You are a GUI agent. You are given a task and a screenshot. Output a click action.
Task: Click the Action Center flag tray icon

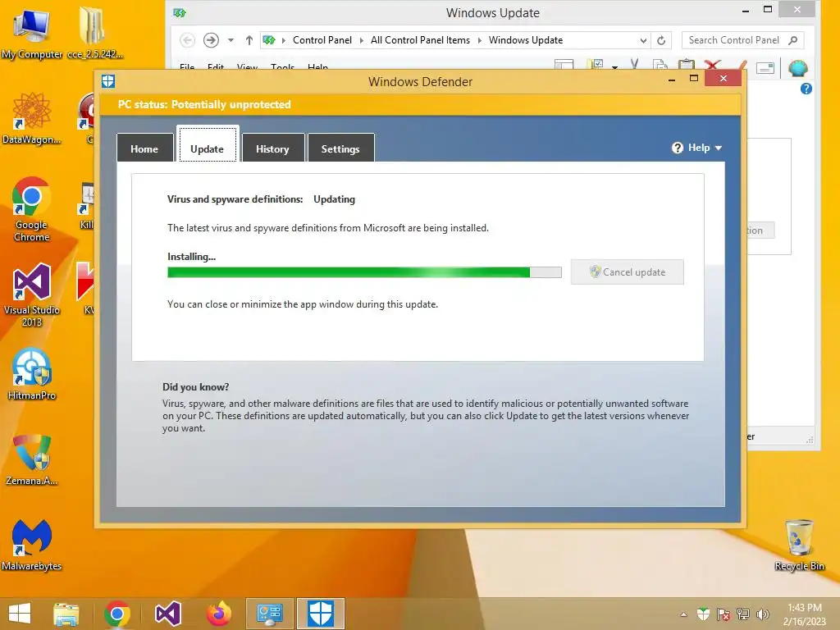coord(724,614)
